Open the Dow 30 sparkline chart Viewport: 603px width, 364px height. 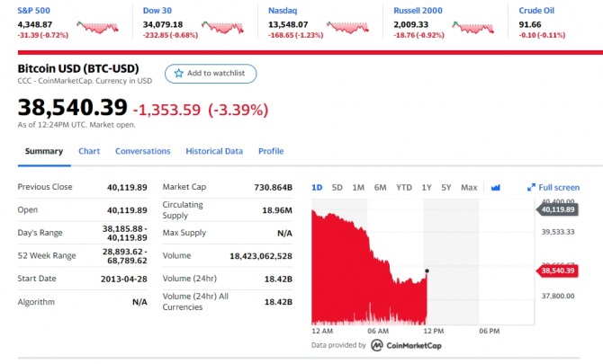point(222,27)
